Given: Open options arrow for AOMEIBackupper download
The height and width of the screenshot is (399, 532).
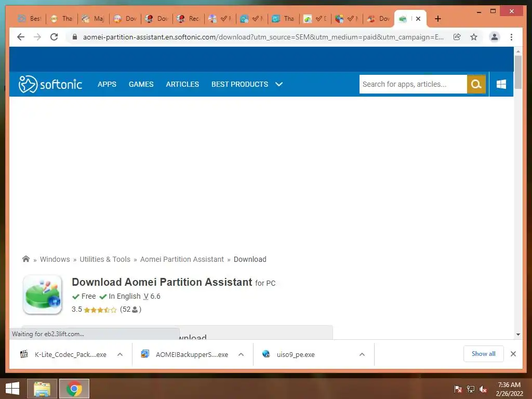Looking at the screenshot, I should pyautogui.click(x=241, y=354).
